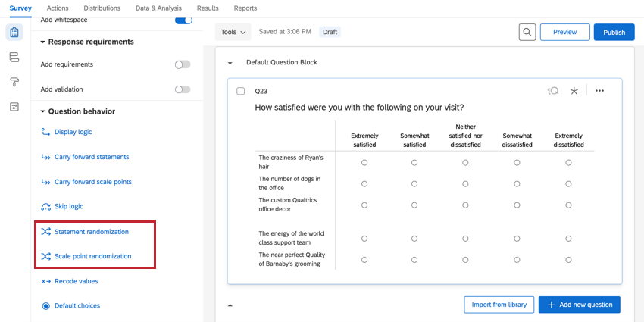Toggle the Add validation switch
The height and width of the screenshot is (322, 644).
click(x=183, y=89)
